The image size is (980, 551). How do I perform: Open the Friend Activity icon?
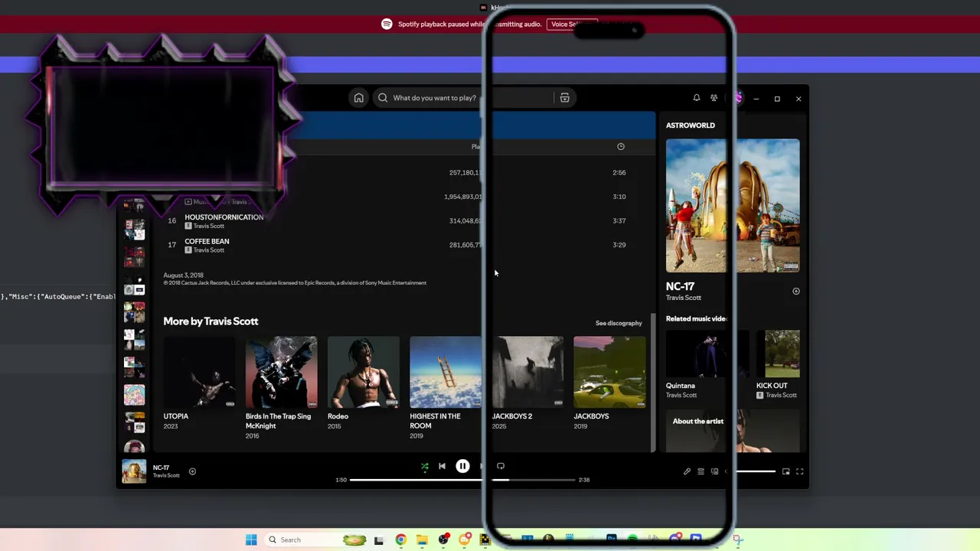(x=714, y=98)
